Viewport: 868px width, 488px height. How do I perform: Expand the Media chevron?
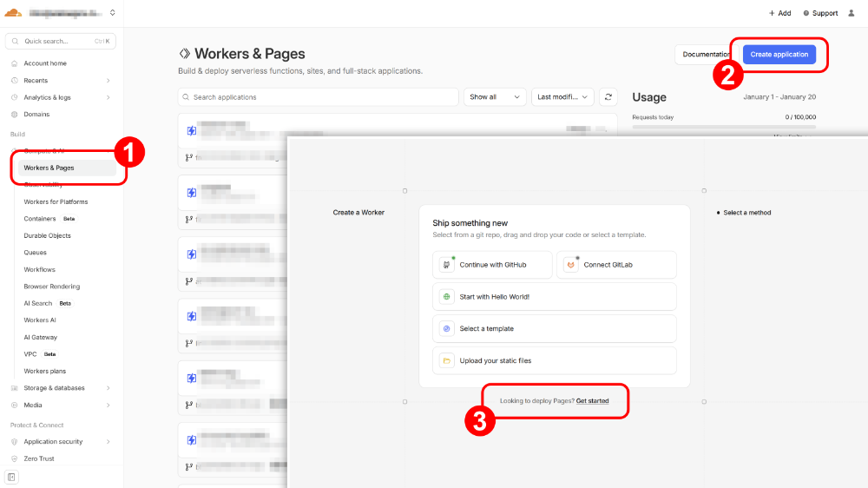pos(108,406)
